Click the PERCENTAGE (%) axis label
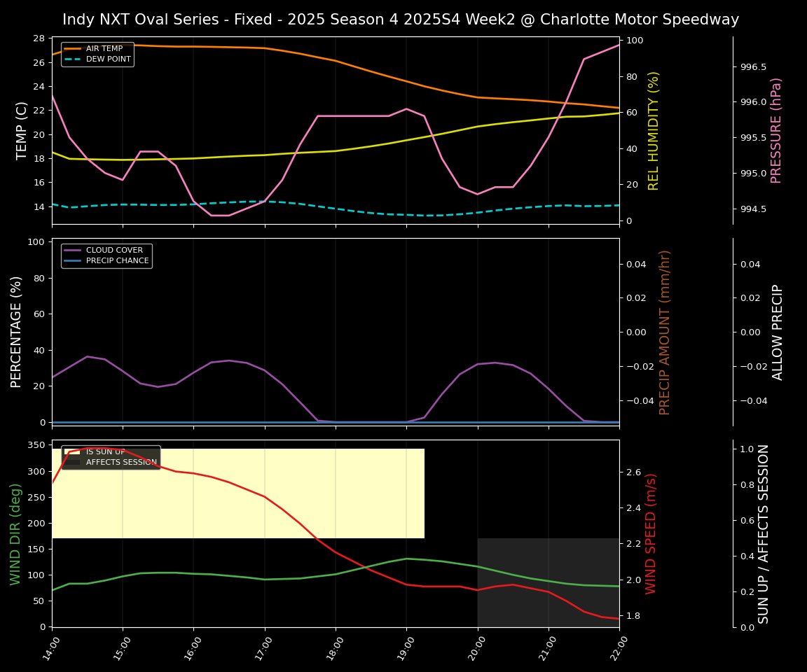807x672 pixels. 16,332
